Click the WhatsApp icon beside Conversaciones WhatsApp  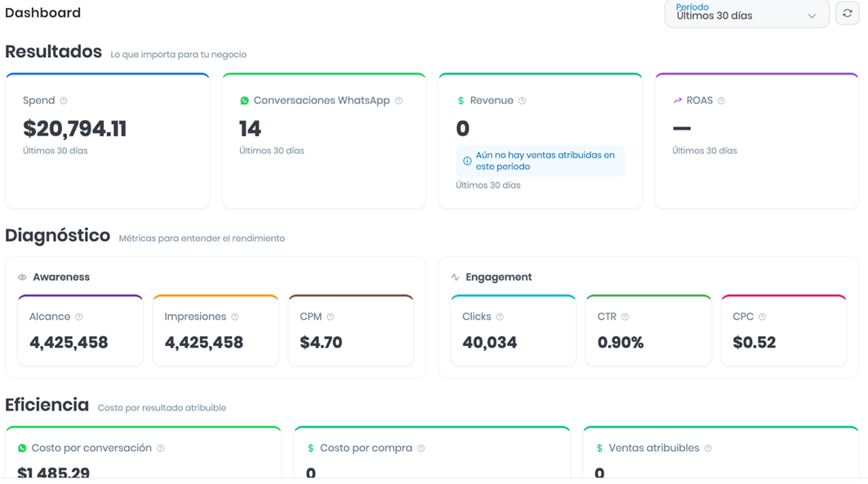click(x=244, y=100)
